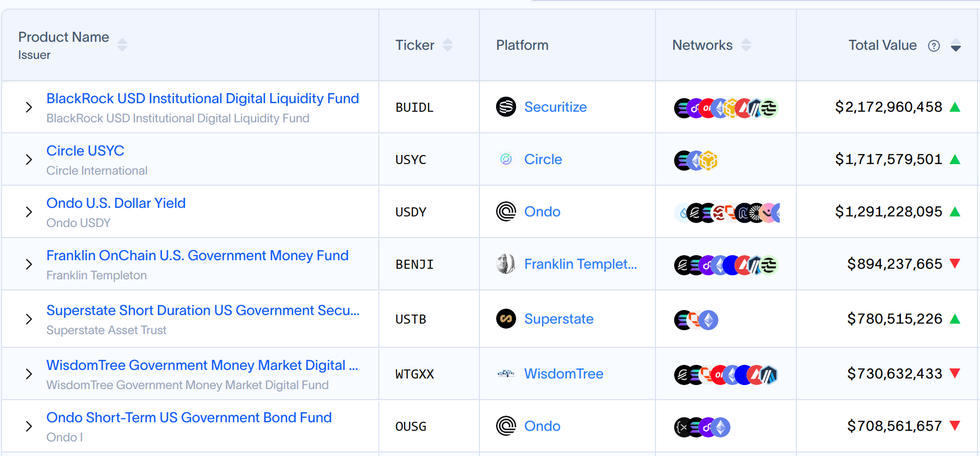Open Ondo Short-Term US Government Bond Fund
Screen dimensions: 980x456
click(189, 417)
